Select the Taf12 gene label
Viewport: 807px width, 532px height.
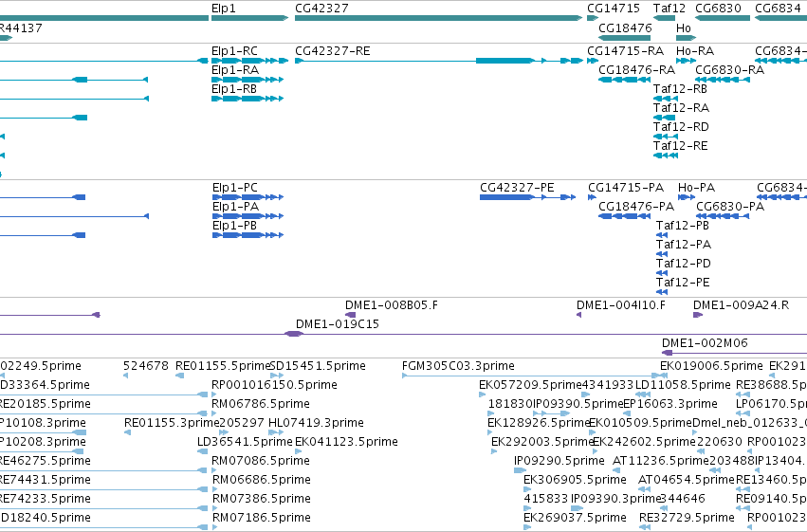[x=669, y=9]
